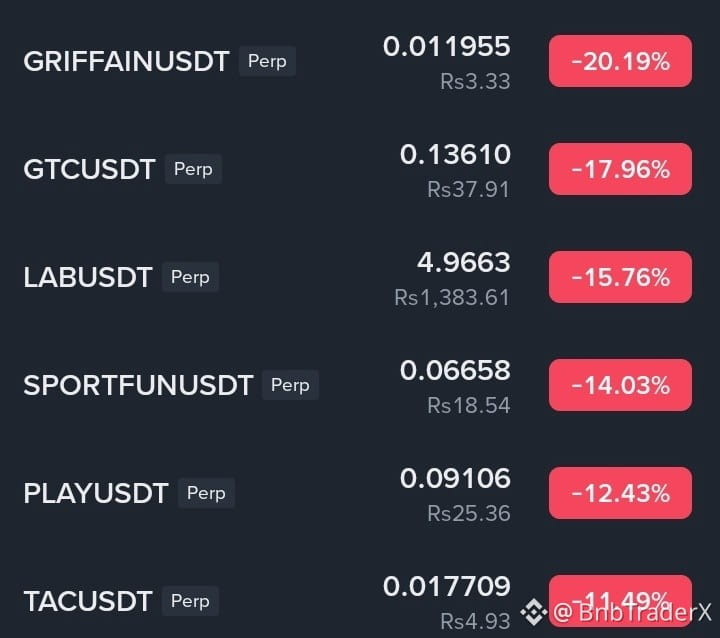The height and width of the screenshot is (638, 720).
Task: Select the Perp tag beside GTCUSDT
Action: tap(193, 169)
